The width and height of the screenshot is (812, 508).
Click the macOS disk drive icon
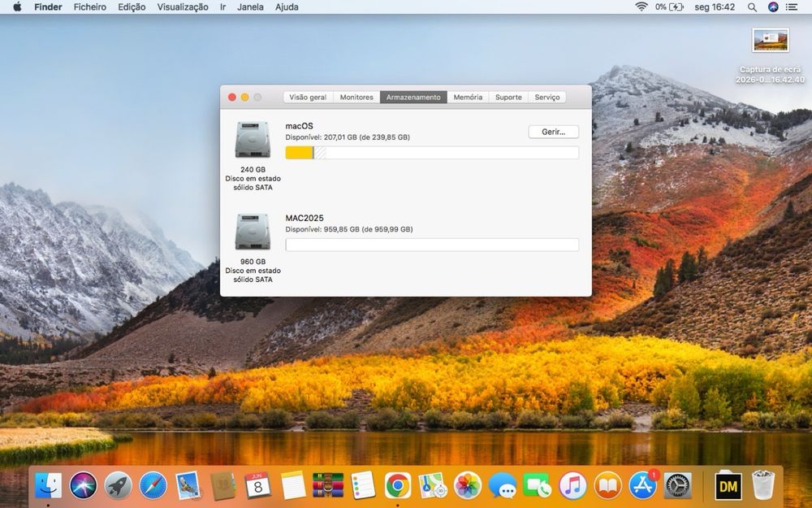coord(253,140)
